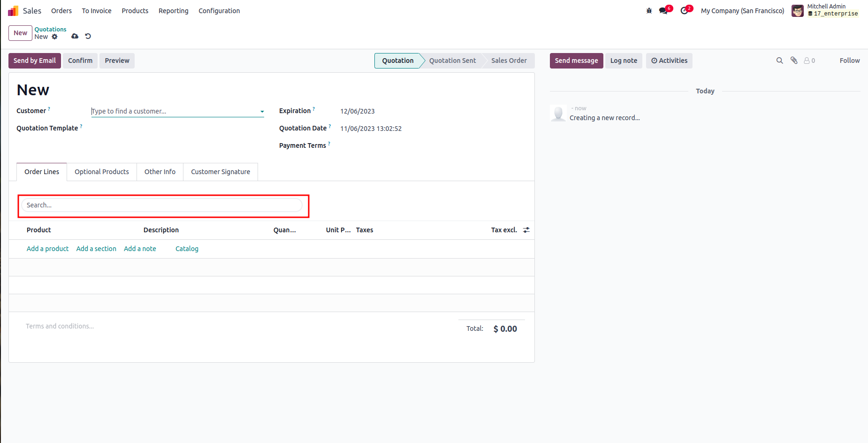This screenshot has height=443, width=868.
Task: Open the conversations chat icon
Action: (x=663, y=11)
